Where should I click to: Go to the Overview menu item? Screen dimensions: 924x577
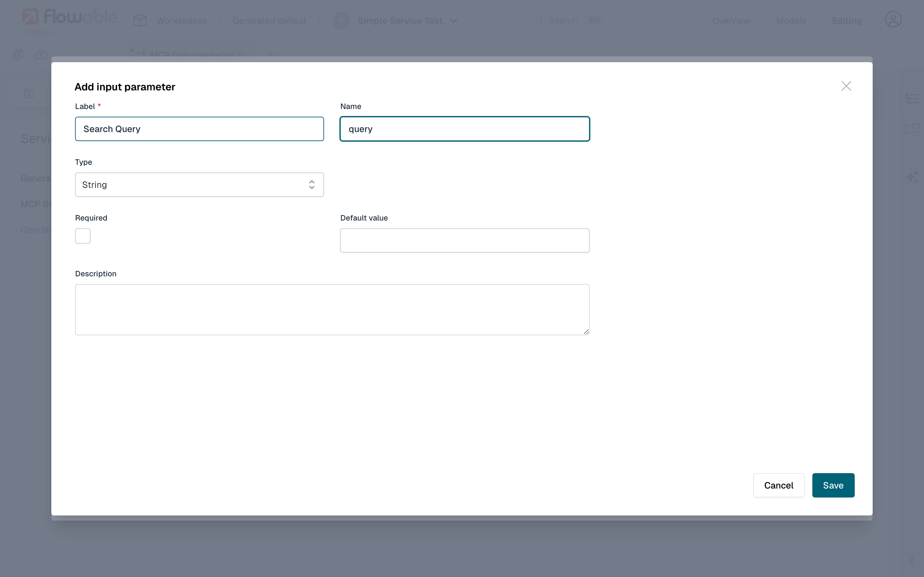(731, 20)
